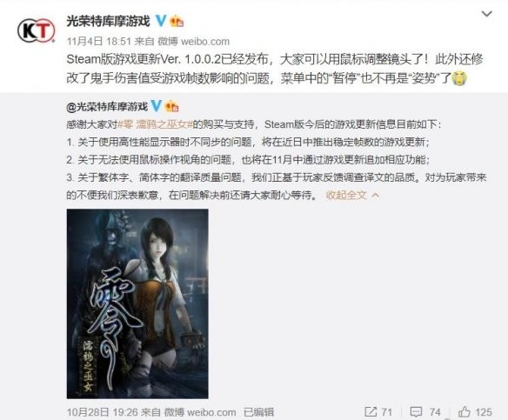Click the repost share icon with 71

[x=370, y=411]
